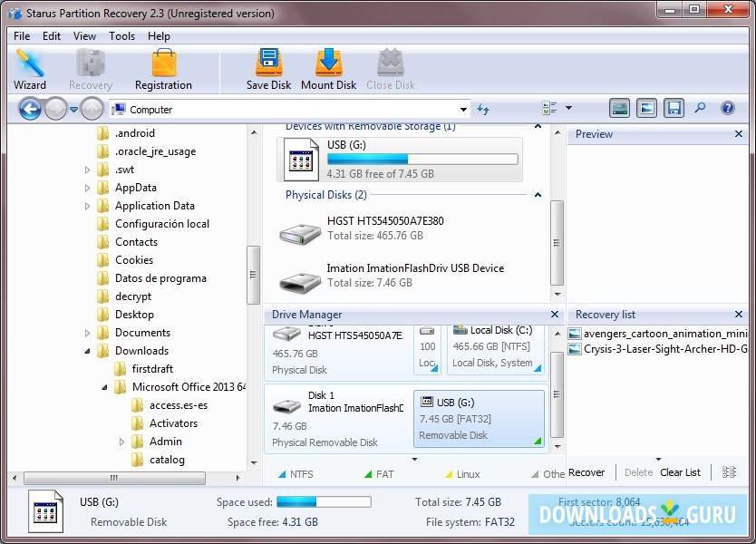Open the View menu
Viewport: 756px width, 544px height.
(84, 35)
